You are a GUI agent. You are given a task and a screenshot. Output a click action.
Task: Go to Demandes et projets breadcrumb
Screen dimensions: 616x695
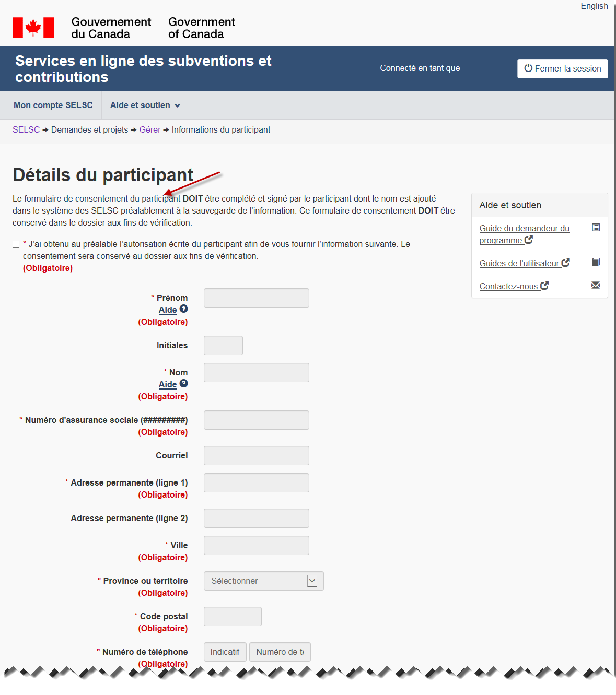[x=89, y=130]
